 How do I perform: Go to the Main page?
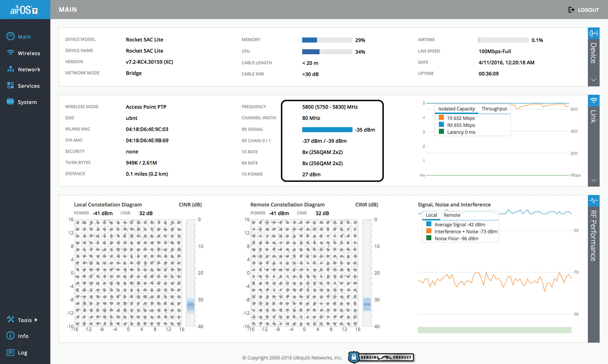24,37
